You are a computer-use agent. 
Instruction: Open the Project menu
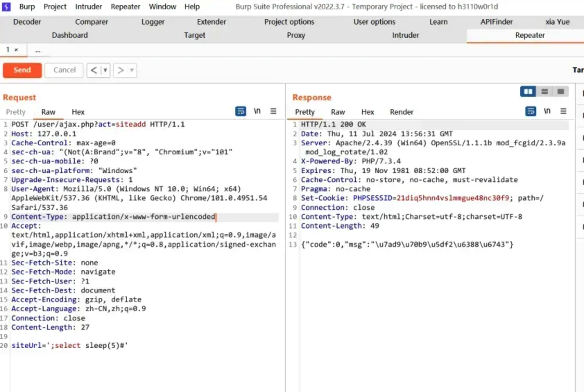(55, 7)
